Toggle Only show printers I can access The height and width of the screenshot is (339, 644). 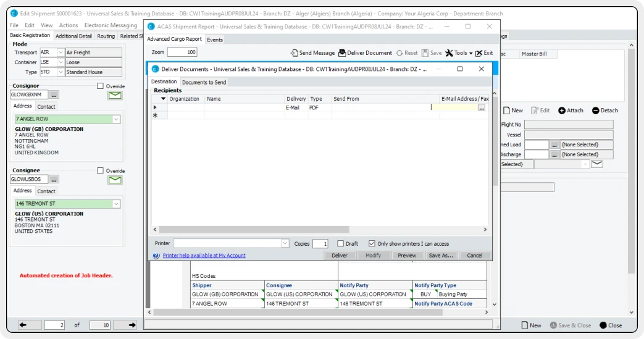click(372, 244)
